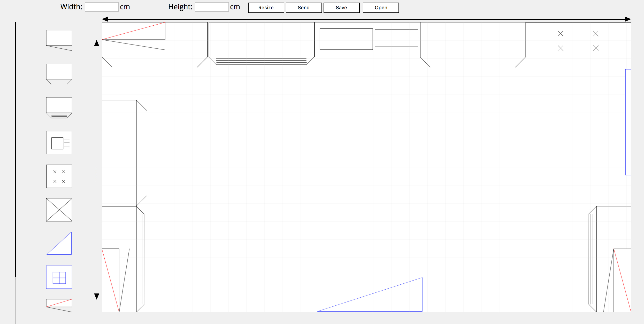
Task: Choose the sink unit palette icon
Action: click(59, 143)
